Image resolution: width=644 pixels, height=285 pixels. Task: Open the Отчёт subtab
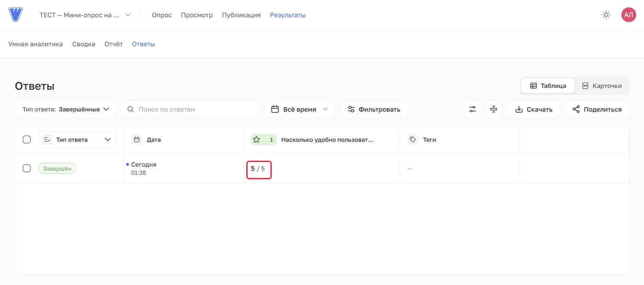pos(114,44)
